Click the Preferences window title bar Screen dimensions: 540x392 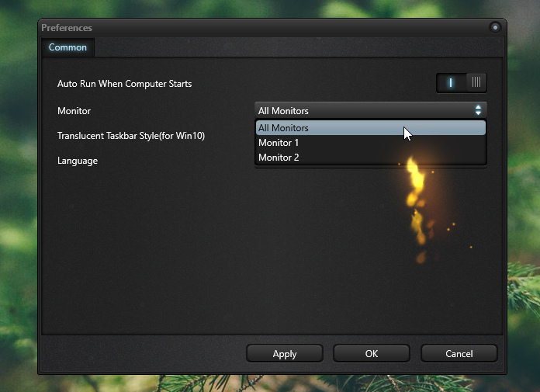pyautogui.click(x=233, y=27)
